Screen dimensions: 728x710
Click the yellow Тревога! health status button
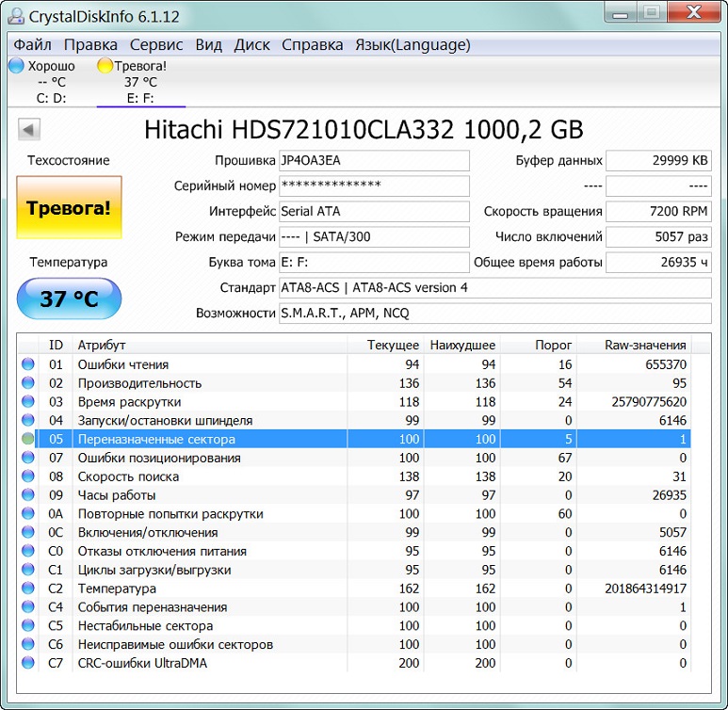pyautogui.click(x=69, y=207)
